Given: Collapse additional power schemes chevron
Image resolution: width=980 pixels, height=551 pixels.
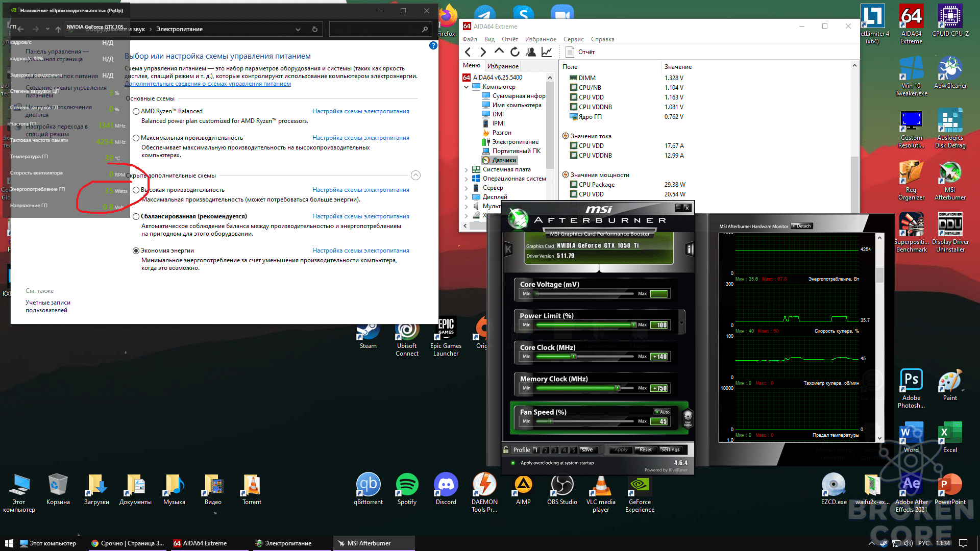Looking at the screenshot, I should pyautogui.click(x=415, y=176).
